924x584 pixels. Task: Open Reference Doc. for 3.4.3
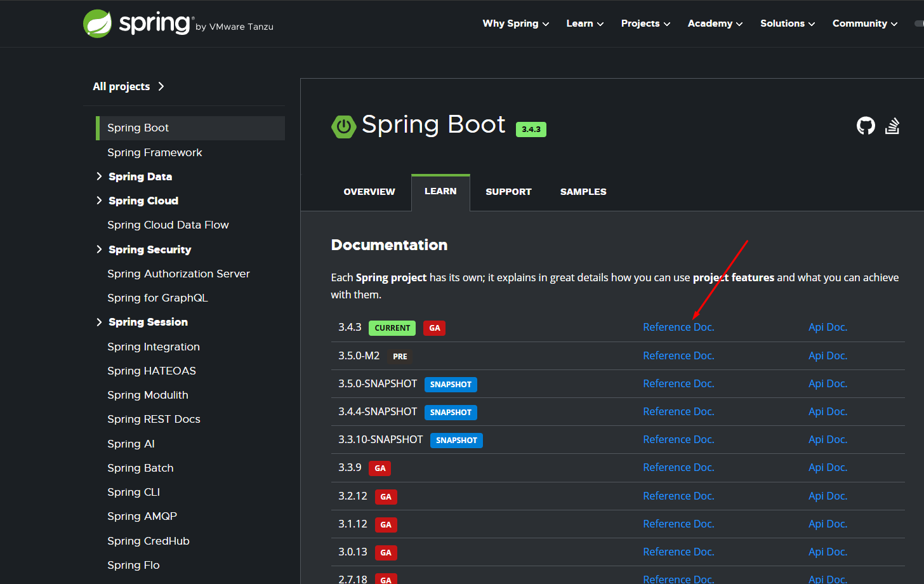(678, 327)
